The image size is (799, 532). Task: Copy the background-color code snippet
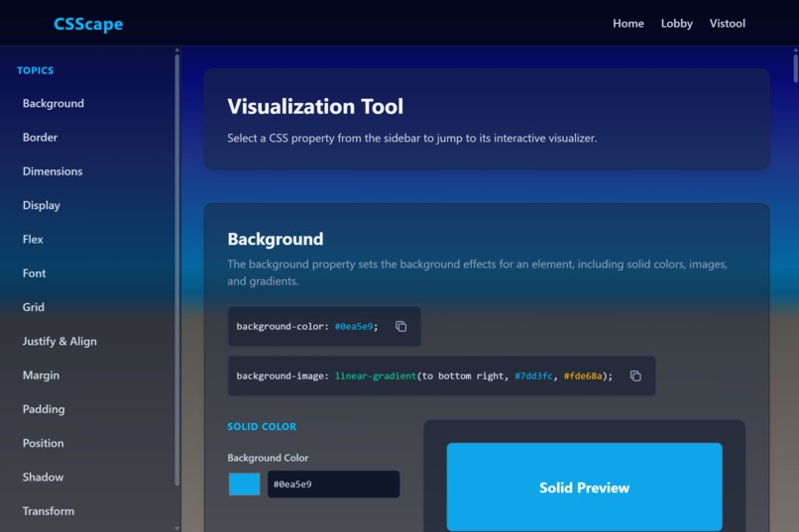(x=401, y=326)
